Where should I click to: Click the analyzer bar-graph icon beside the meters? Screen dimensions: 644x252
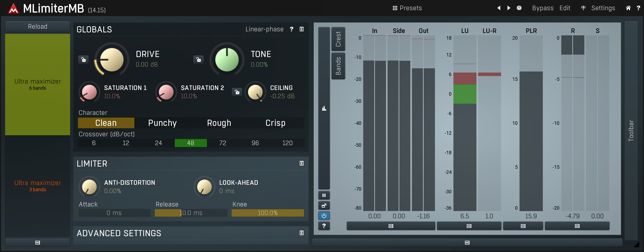324,108
